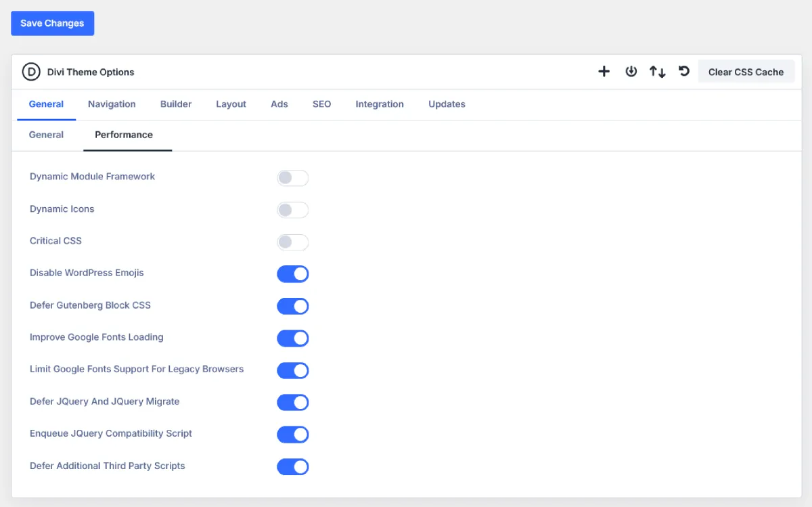Viewport: 812px width, 507px height.
Task: Select the top-level General tab
Action: [x=46, y=104]
